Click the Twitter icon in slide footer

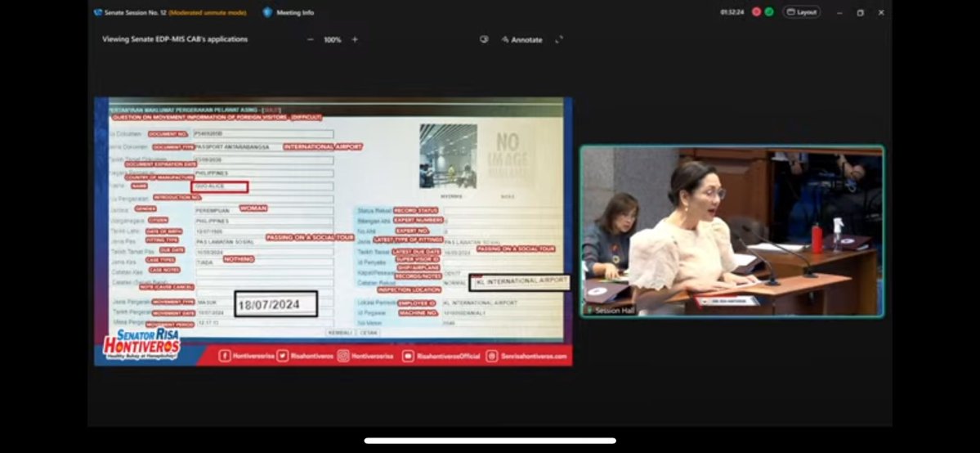tap(283, 356)
